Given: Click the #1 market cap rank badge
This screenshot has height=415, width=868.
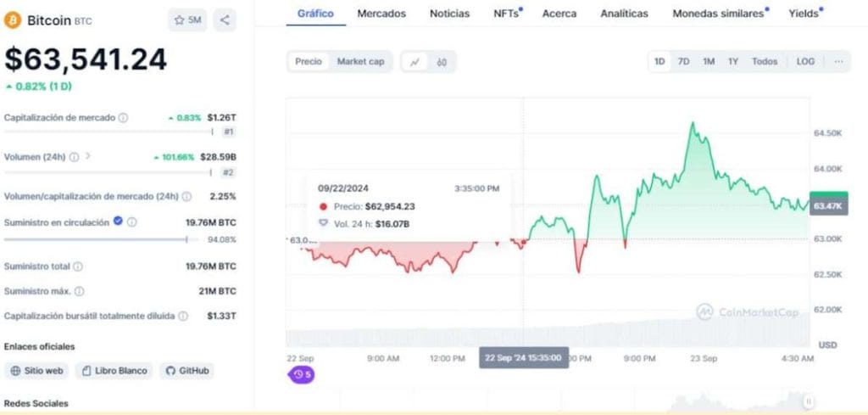Looking at the screenshot, I should point(229,132).
